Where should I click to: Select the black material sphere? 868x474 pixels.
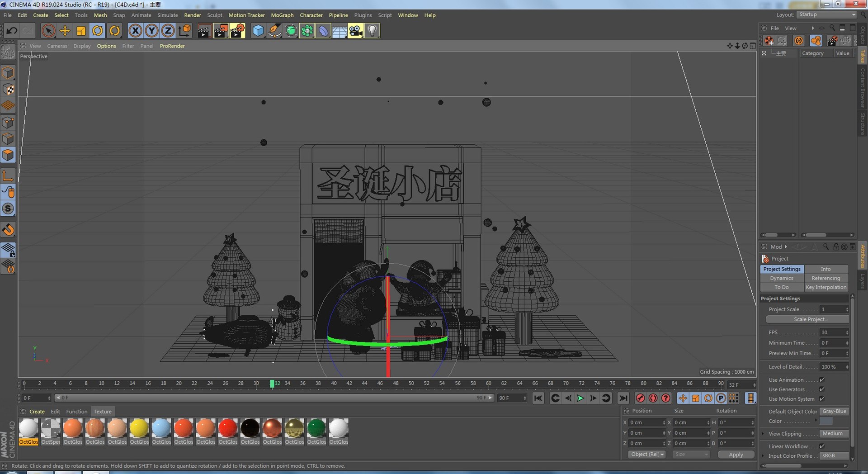coord(250,428)
